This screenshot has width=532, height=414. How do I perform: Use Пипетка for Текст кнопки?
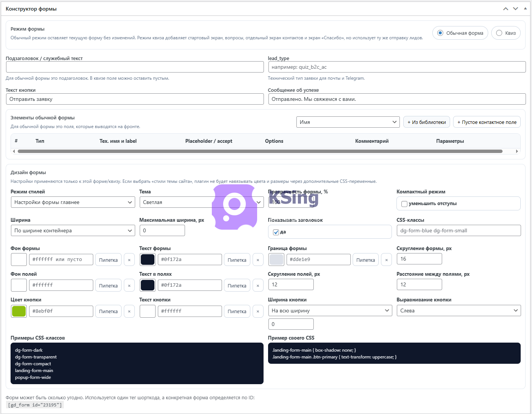click(x=237, y=311)
